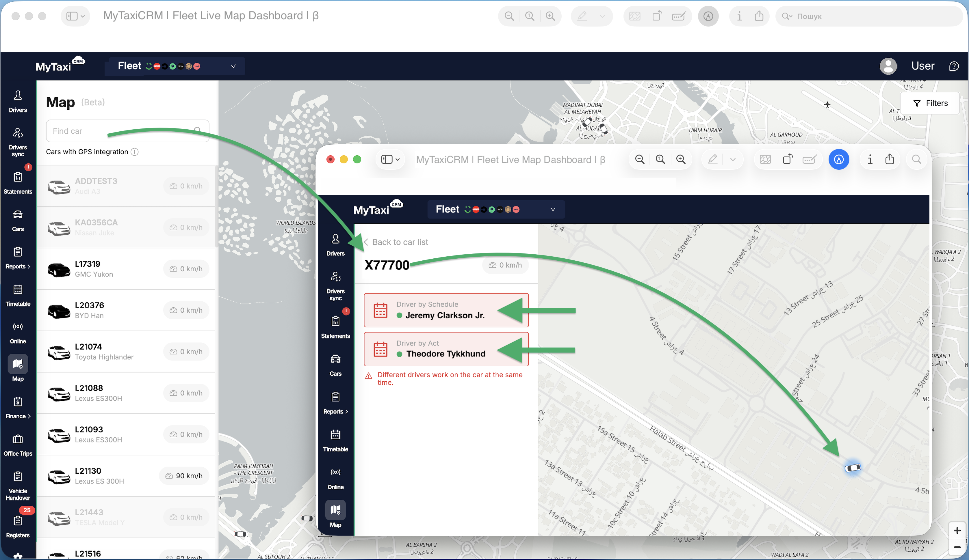Click zoom in in outer Preview toolbar
The height and width of the screenshot is (560, 969).
point(550,16)
